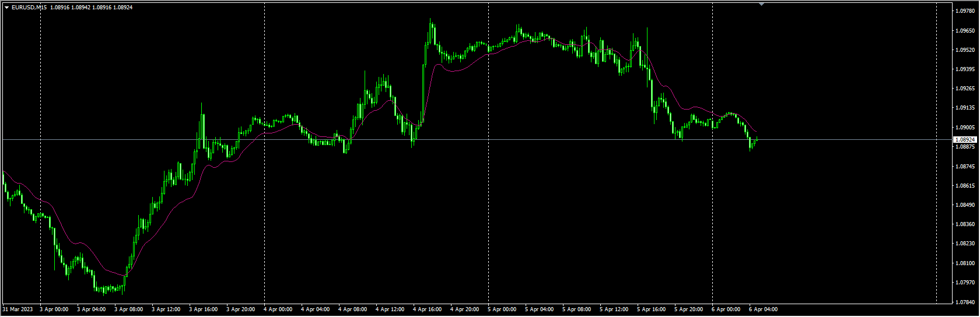Click the highlighted 1.08924 current price tag
The height and width of the screenshot is (317, 980).
tap(965, 140)
